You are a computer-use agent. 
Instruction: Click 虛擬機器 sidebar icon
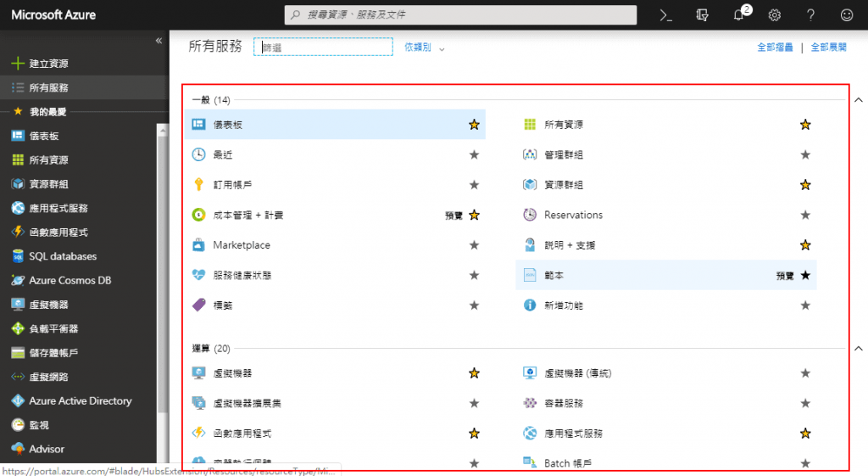[18, 305]
